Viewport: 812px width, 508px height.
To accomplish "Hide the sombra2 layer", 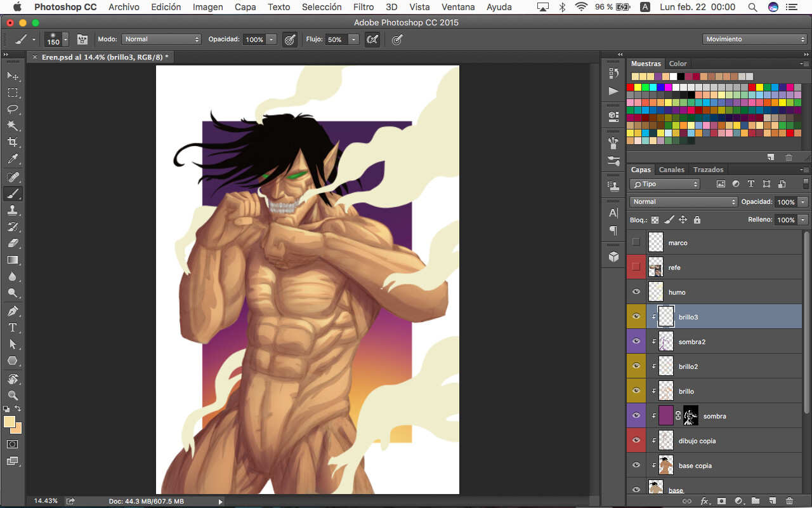I will click(x=636, y=342).
